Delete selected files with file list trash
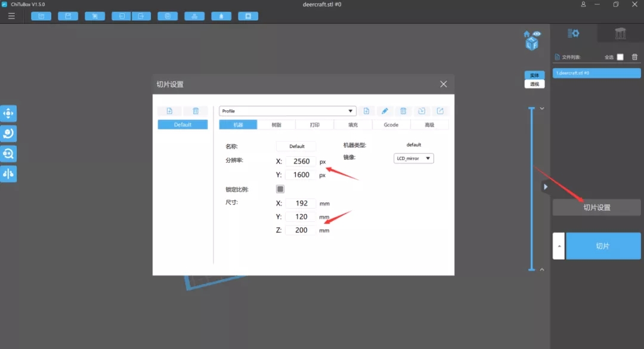 [x=634, y=57]
